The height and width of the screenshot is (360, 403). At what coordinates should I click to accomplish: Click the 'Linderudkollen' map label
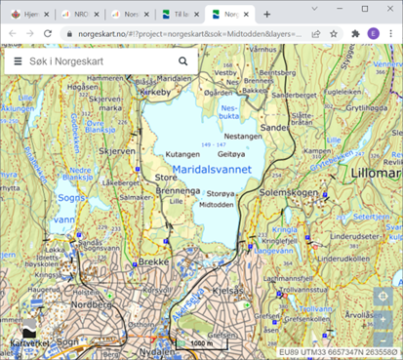coord(343,259)
